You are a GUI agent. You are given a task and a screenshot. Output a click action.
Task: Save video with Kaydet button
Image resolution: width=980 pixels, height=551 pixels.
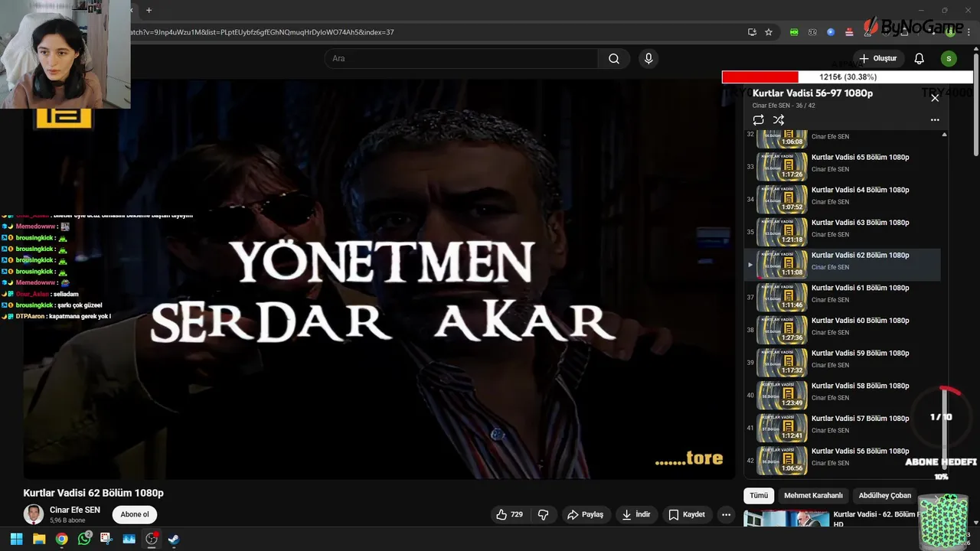[686, 515]
